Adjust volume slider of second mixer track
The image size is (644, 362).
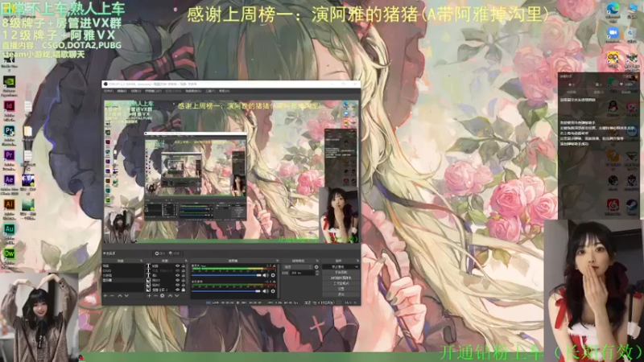226,291
